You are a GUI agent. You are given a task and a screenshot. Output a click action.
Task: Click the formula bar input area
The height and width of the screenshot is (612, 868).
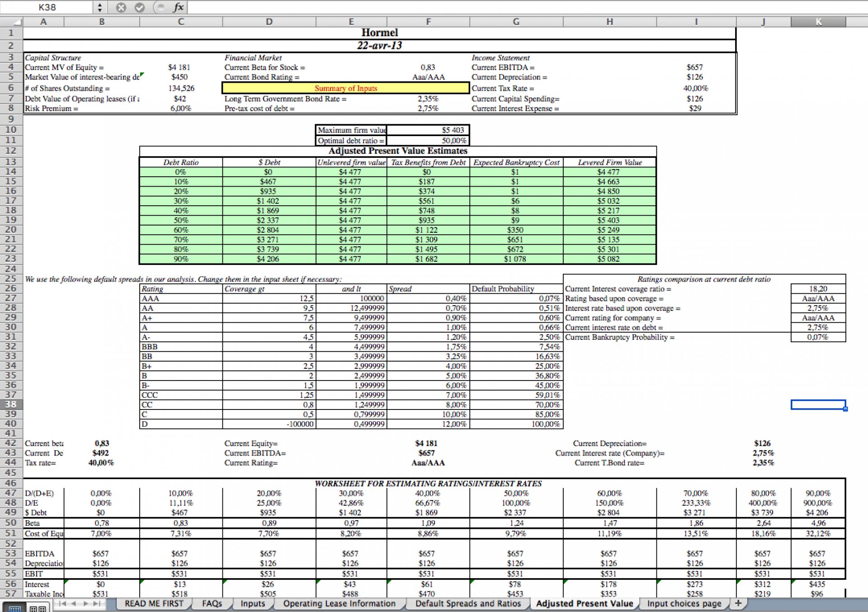[x=527, y=7]
